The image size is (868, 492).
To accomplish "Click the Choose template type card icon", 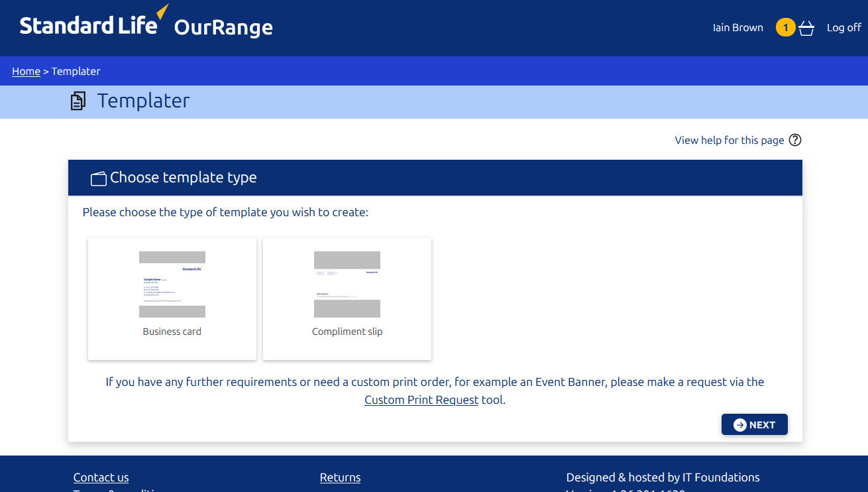I will point(99,178).
